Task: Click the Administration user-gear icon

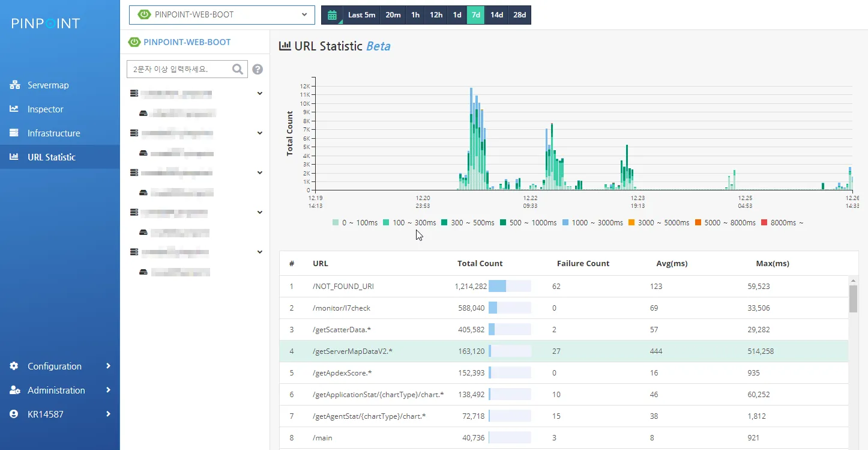Action: [x=15, y=391]
